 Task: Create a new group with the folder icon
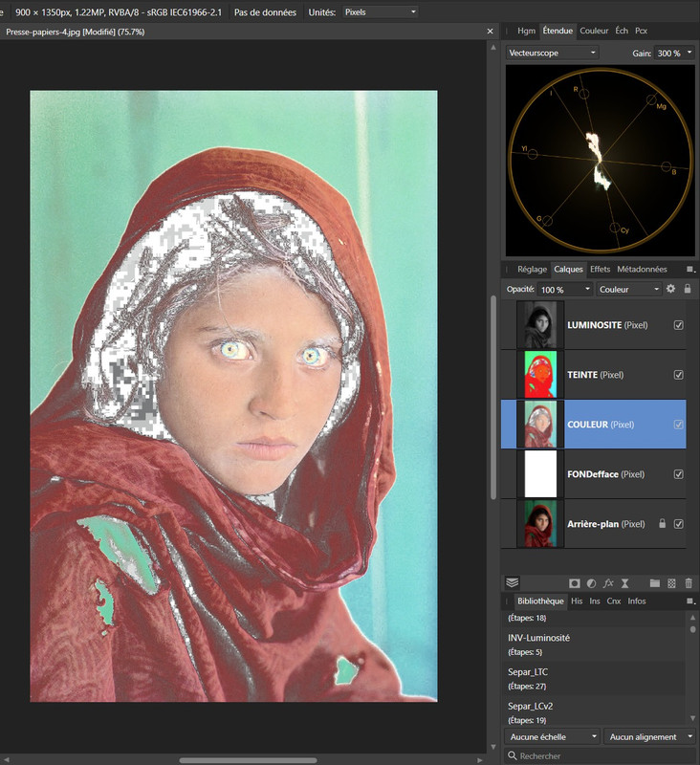click(x=655, y=583)
